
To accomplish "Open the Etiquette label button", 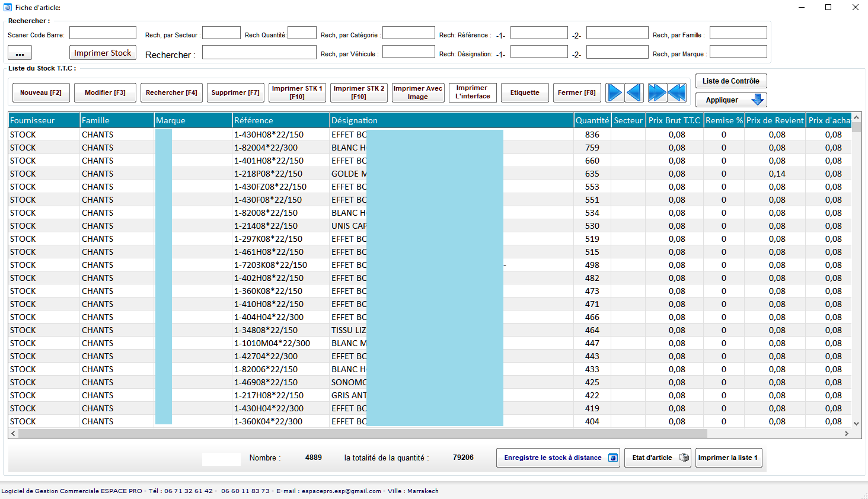I will click(525, 93).
